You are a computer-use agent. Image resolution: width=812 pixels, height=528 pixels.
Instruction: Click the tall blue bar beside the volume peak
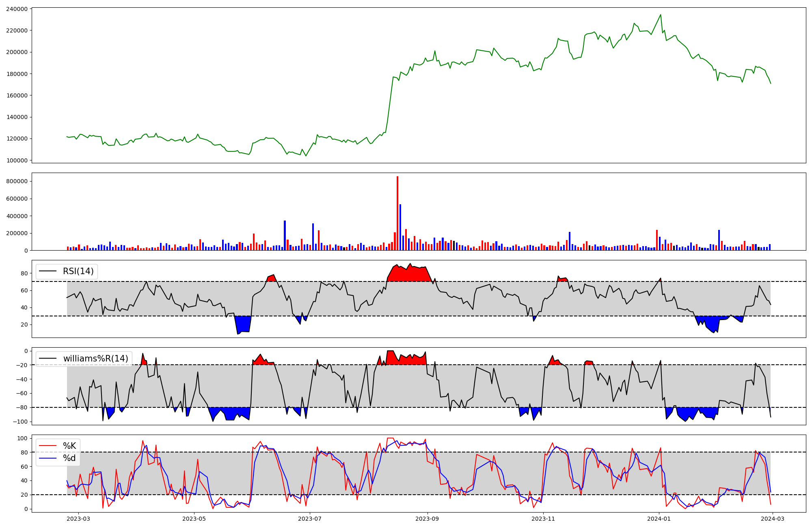pos(400,227)
